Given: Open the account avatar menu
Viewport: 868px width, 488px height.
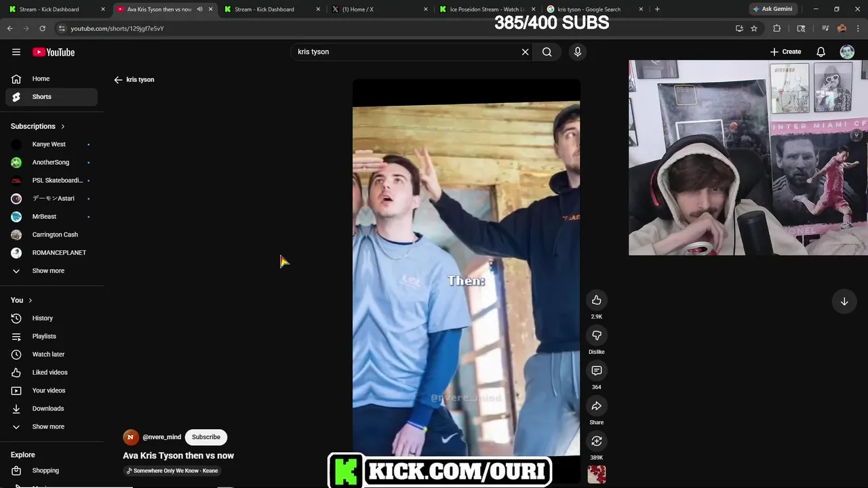Looking at the screenshot, I should click(x=847, y=52).
